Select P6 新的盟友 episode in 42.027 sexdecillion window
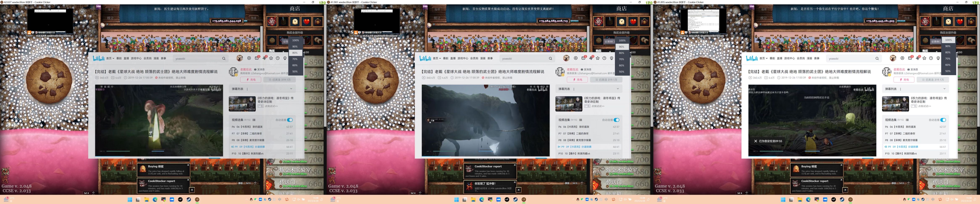 262,127
